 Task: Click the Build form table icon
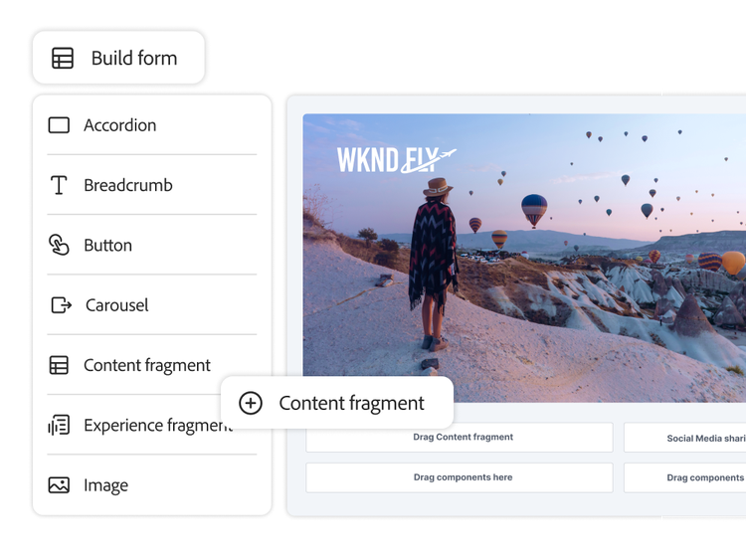click(x=63, y=59)
